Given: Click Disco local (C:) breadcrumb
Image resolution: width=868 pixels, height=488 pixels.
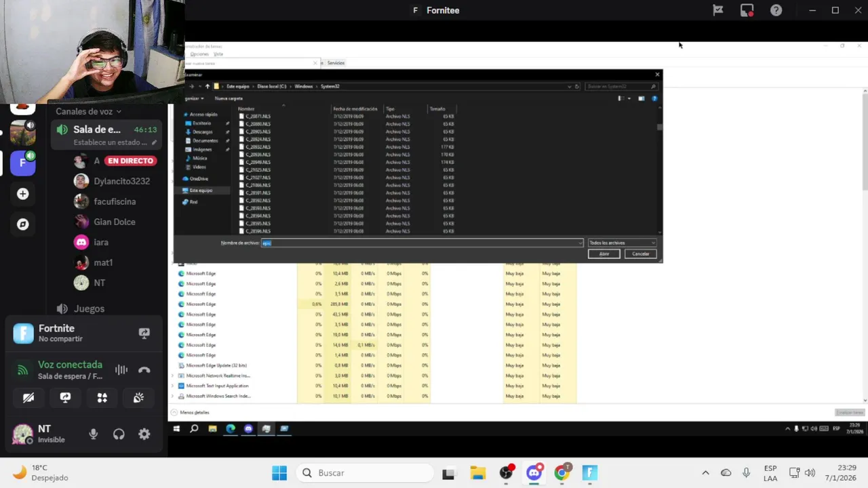Looking at the screenshot, I should (x=271, y=86).
